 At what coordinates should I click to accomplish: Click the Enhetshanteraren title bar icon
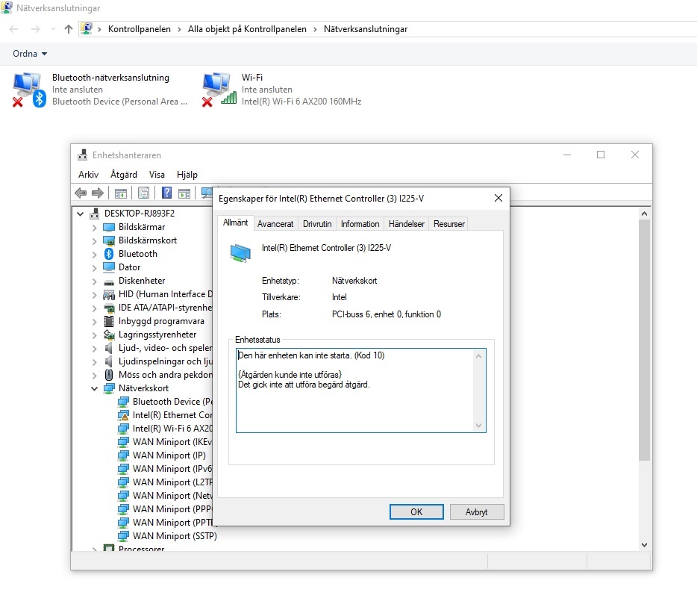82,155
